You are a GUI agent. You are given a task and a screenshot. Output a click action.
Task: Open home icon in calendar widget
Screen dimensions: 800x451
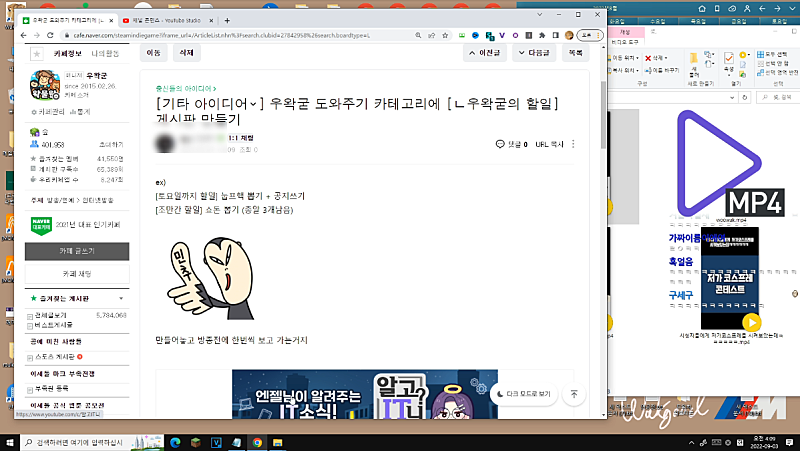(702, 9)
